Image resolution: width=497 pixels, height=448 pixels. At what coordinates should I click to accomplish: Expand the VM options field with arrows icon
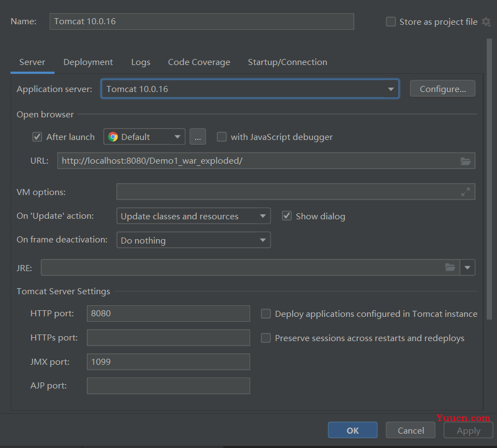click(x=465, y=192)
